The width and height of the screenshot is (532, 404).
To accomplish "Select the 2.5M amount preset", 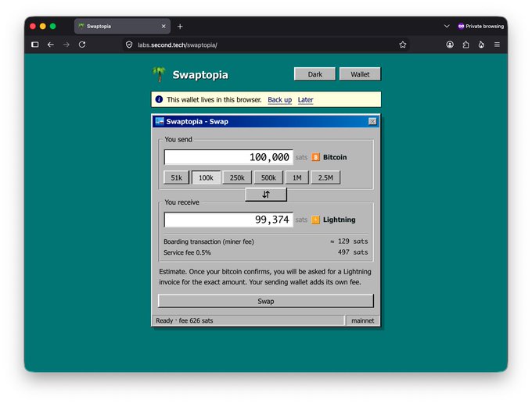I will coord(325,177).
